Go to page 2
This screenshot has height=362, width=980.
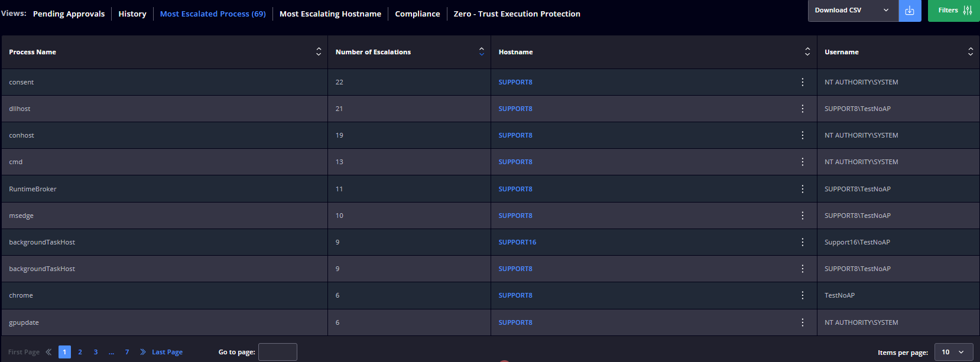click(80, 352)
